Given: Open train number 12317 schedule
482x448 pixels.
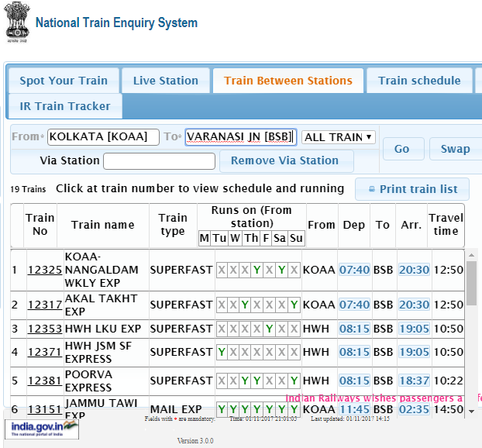Looking at the screenshot, I should tap(45, 305).
